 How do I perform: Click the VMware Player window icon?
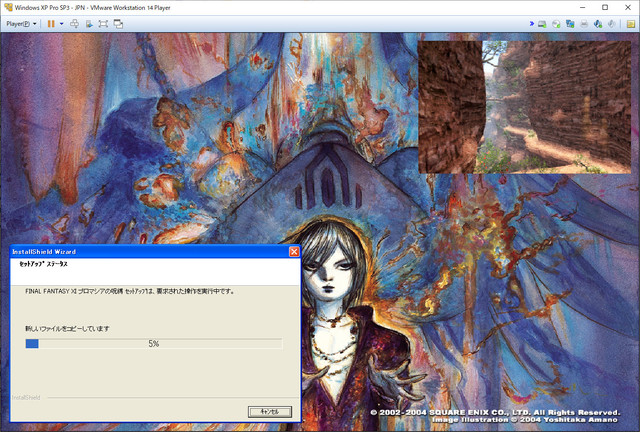pos(8,7)
